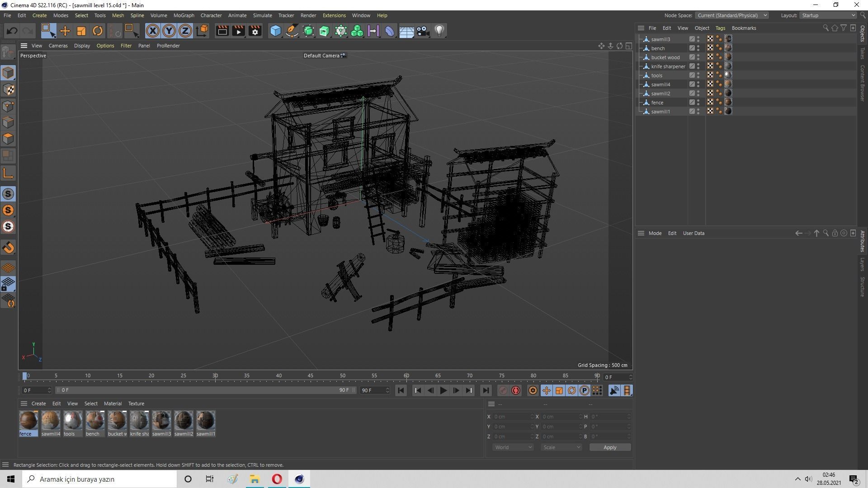Click the Make Editable icon
The height and width of the screenshot is (488, 868).
[x=8, y=52]
